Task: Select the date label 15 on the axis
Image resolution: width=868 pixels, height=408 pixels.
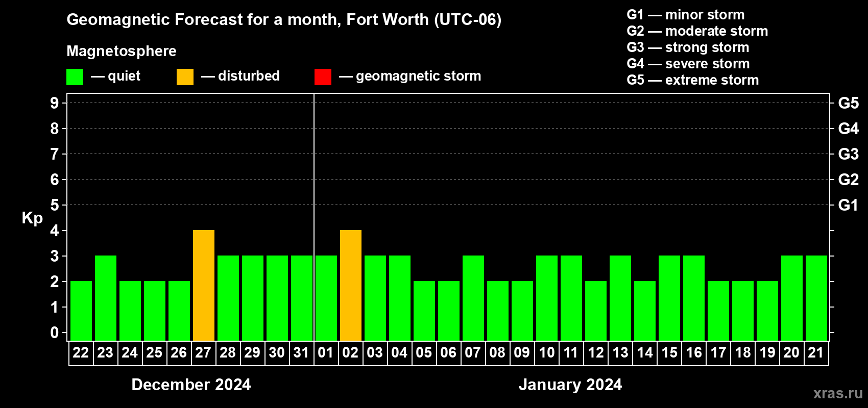Action: click(669, 353)
